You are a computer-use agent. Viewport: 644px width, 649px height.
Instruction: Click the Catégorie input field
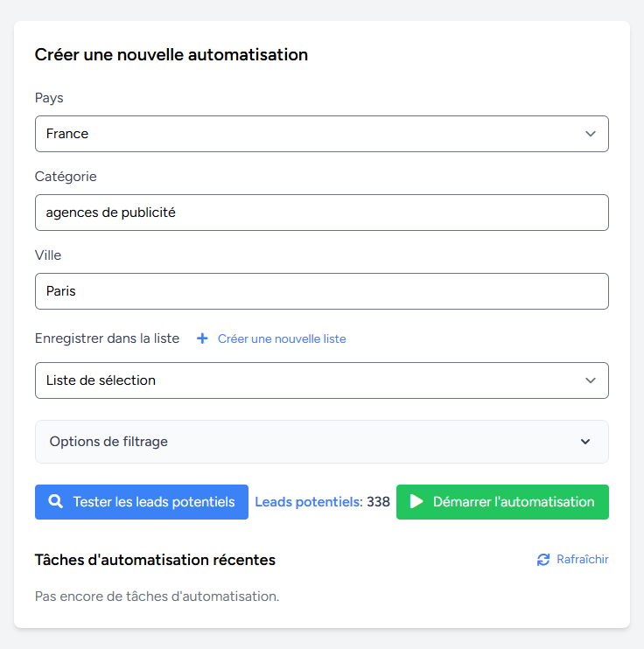point(322,213)
